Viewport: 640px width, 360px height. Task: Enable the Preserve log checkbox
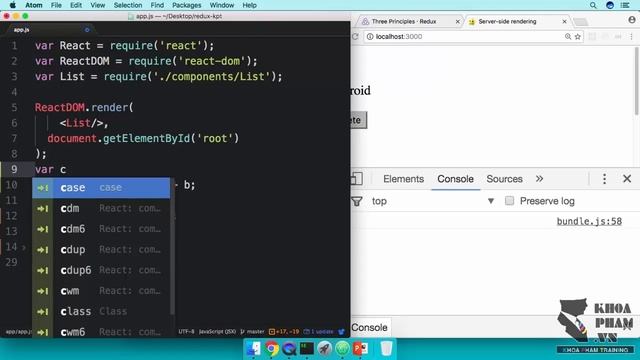pos(509,201)
